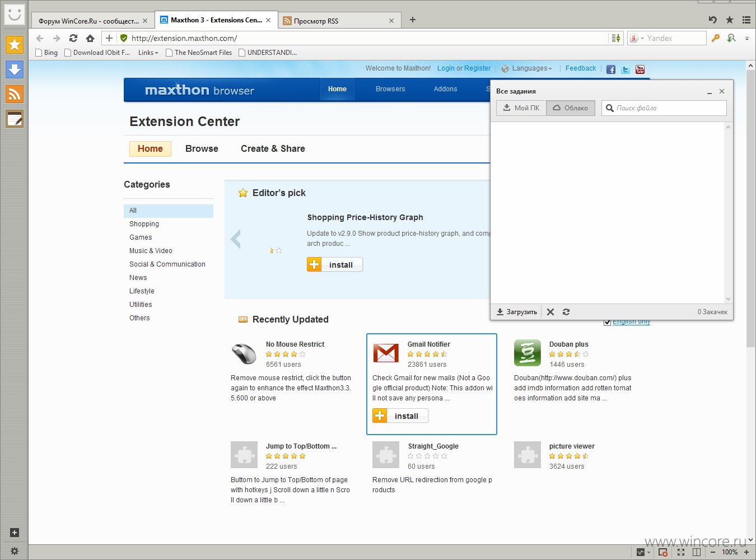The width and height of the screenshot is (756, 560).
Task: Click the split screen icon in the status bar
Action: pyautogui.click(x=697, y=552)
